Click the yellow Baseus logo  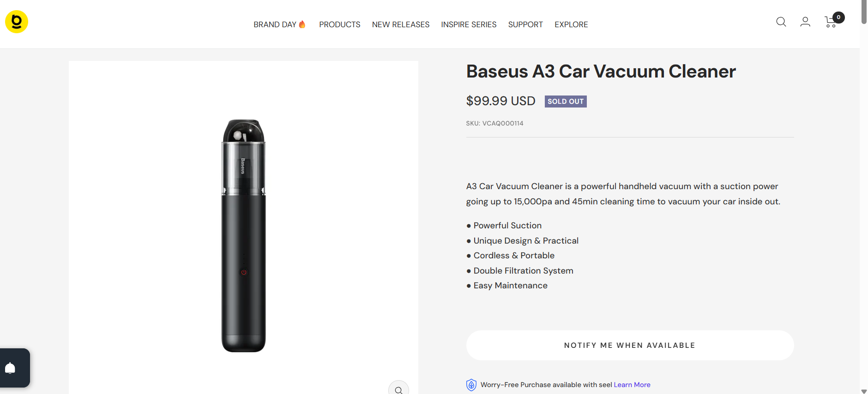click(17, 22)
